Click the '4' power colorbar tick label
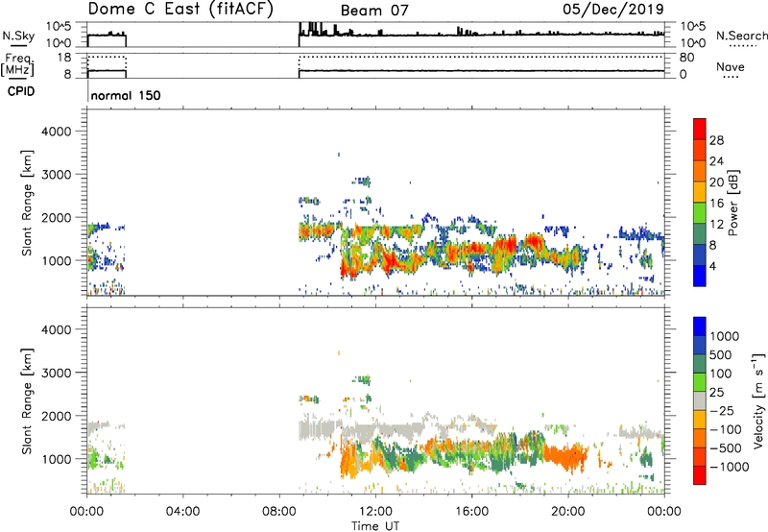 point(712,266)
